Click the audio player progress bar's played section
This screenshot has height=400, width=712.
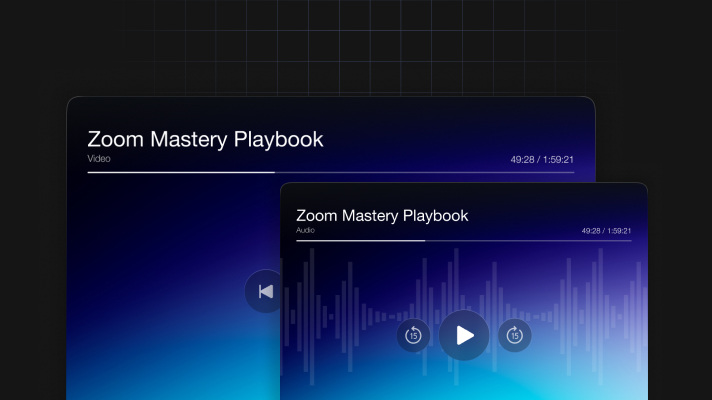tap(360, 240)
